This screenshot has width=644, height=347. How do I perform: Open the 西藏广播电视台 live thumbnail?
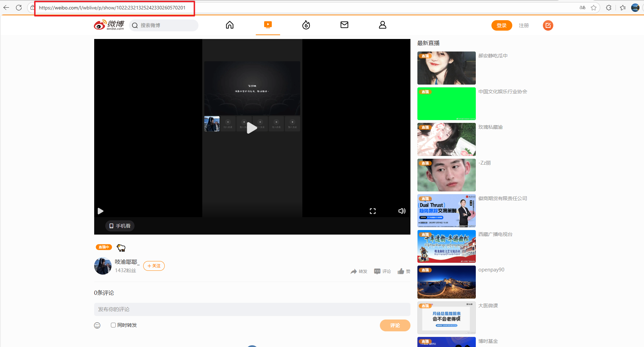(446, 246)
